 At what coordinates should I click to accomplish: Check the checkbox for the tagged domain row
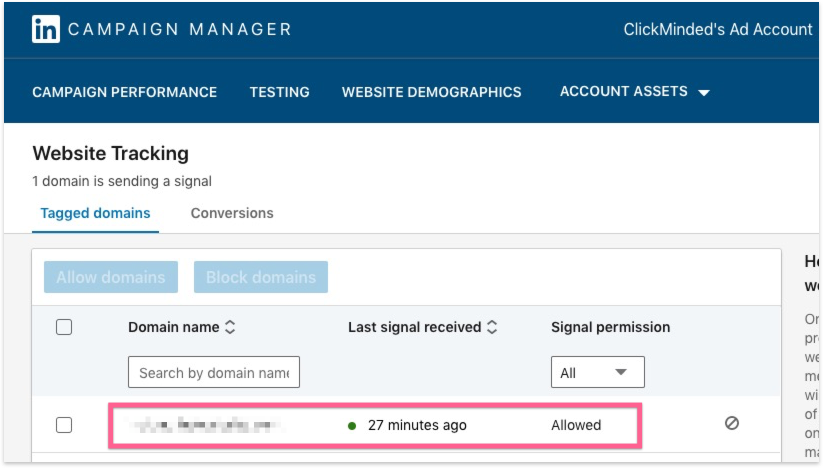pyautogui.click(x=64, y=425)
